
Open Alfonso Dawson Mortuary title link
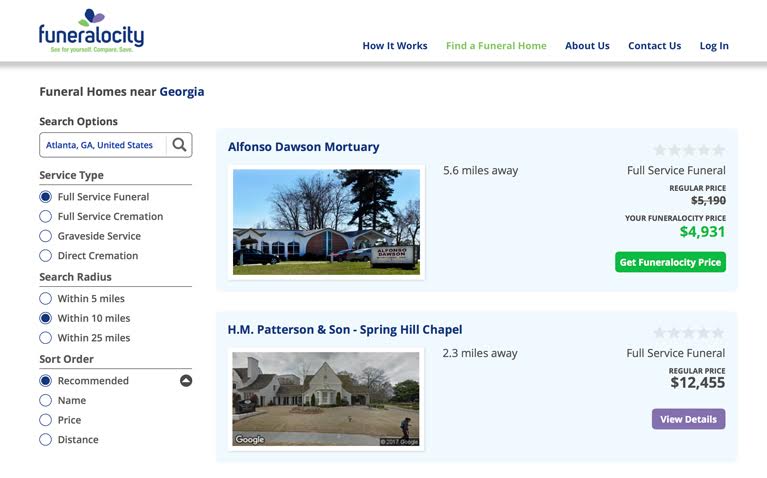pyautogui.click(x=303, y=147)
